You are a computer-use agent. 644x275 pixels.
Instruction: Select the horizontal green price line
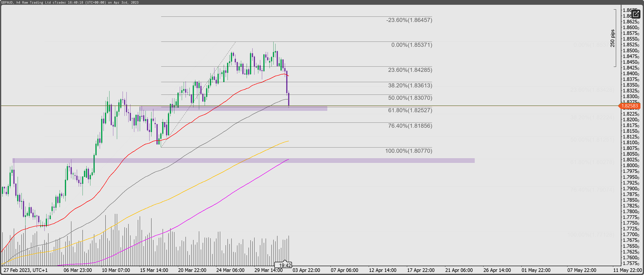[x=75, y=106]
